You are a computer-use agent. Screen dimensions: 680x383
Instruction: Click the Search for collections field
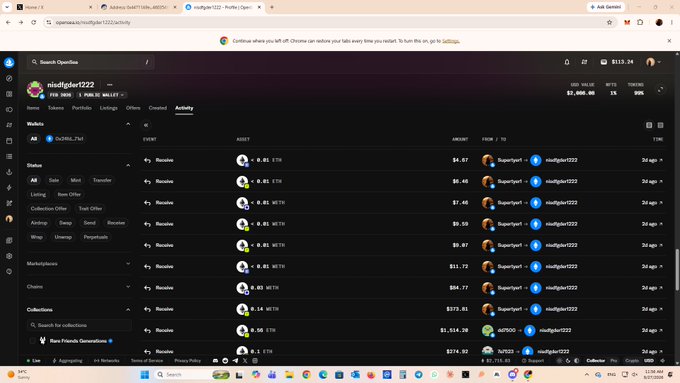[78, 325]
